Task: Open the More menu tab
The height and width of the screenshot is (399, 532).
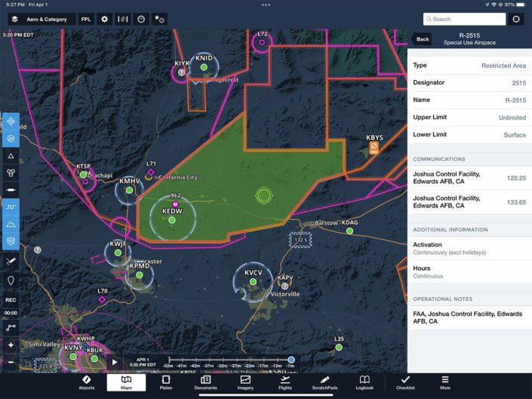Action: point(445,382)
